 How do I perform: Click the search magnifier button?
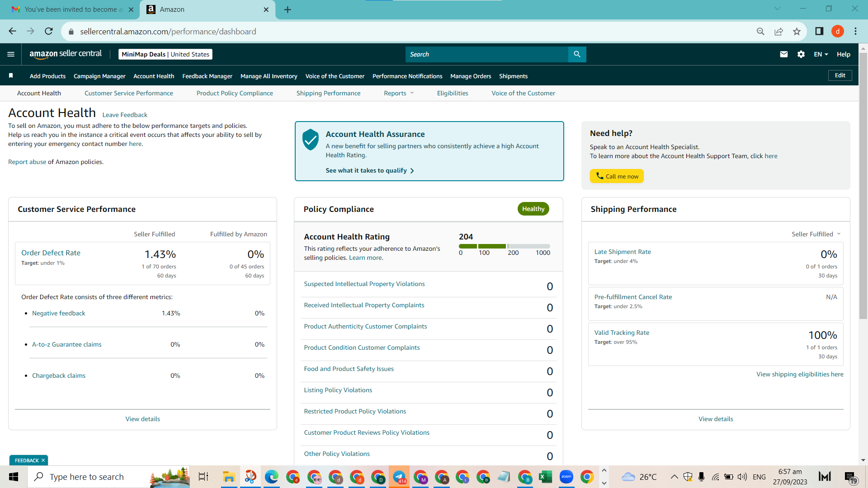[x=577, y=54]
